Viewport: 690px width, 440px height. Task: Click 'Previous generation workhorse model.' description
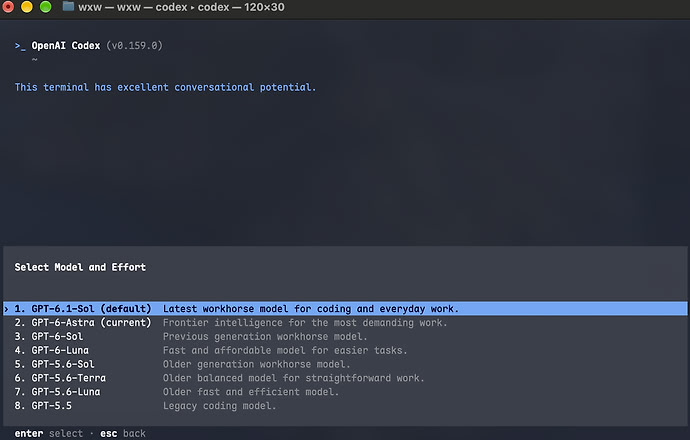point(265,337)
